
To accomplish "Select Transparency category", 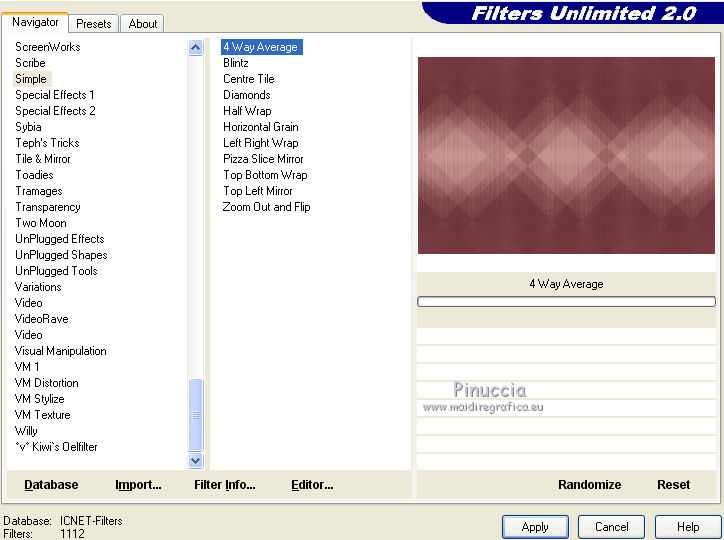I will 48,207.
